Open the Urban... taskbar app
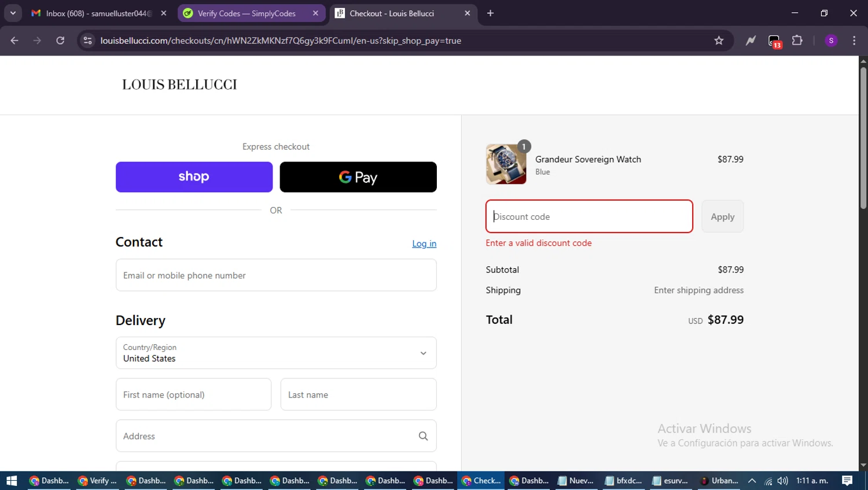 pos(718,481)
